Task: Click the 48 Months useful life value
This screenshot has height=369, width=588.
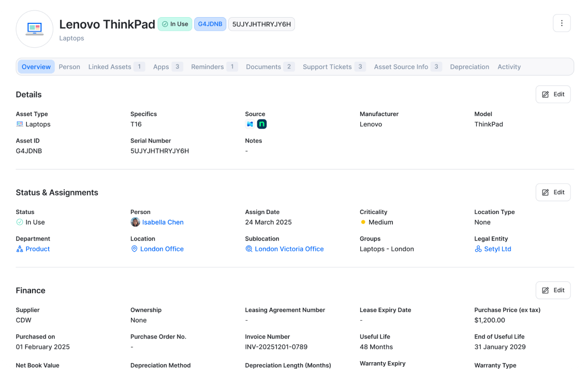Action: pyautogui.click(x=376, y=347)
